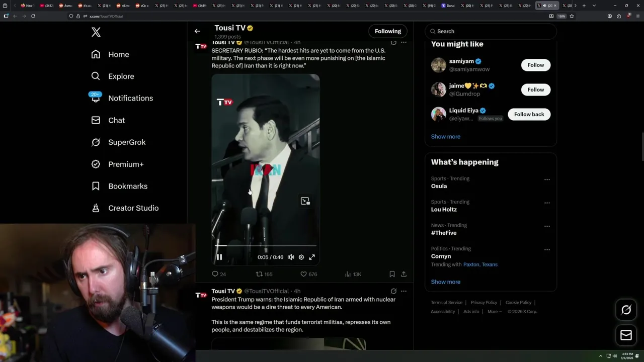Image resolution: width=644 pixels, height=362 pixels.
Task: Open Bookmarks in sidebar
Action: [119, 186]
